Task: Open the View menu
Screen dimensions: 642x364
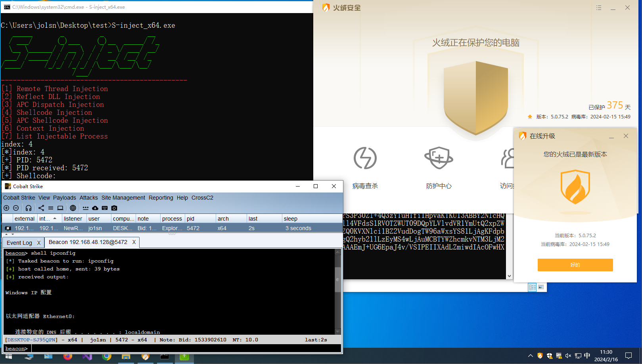Action: tap(44, 198)
